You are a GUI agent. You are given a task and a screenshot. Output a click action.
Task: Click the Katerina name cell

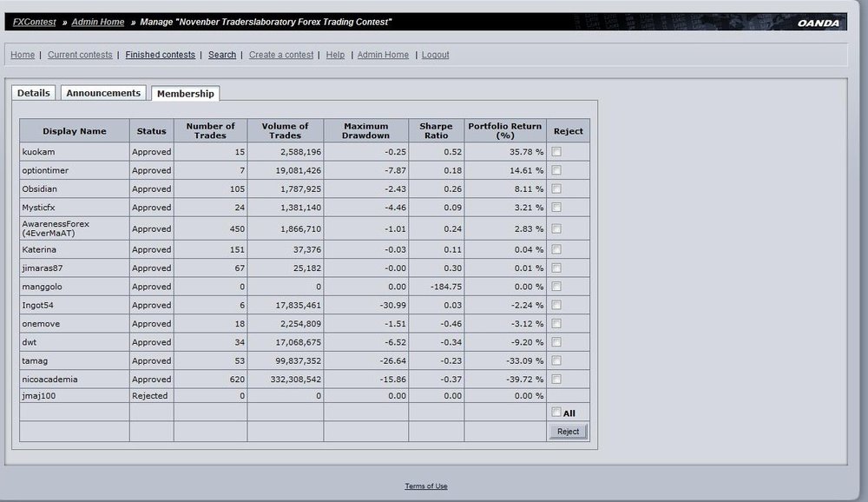click(x=74, y=249)
